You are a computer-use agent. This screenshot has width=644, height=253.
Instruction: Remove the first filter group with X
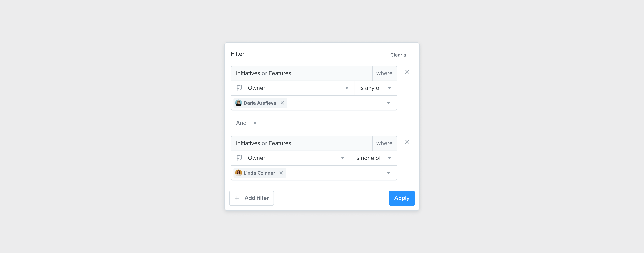tap(407, 72)
